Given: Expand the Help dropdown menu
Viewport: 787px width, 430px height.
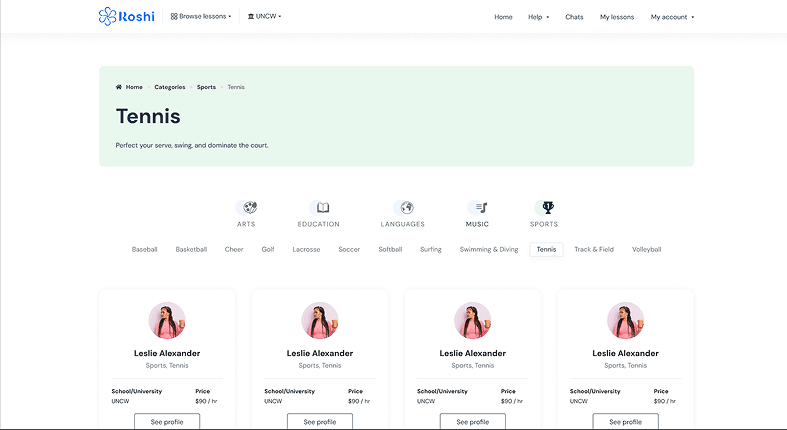Looking at the screenshot, I should 538,17.
